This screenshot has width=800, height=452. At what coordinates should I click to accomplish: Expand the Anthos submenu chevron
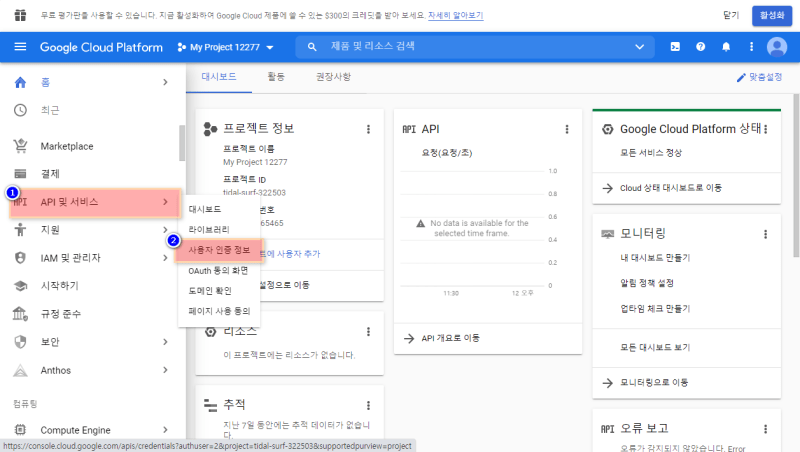pos(165,370)
